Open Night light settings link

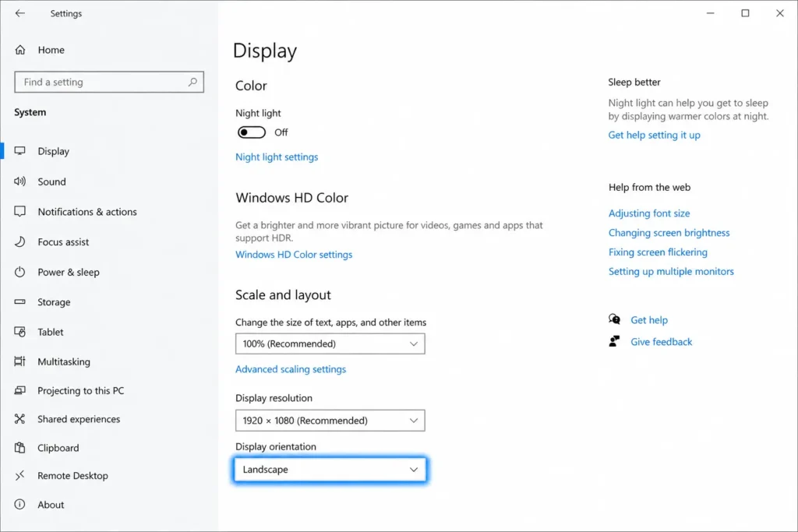pos(277,157)
